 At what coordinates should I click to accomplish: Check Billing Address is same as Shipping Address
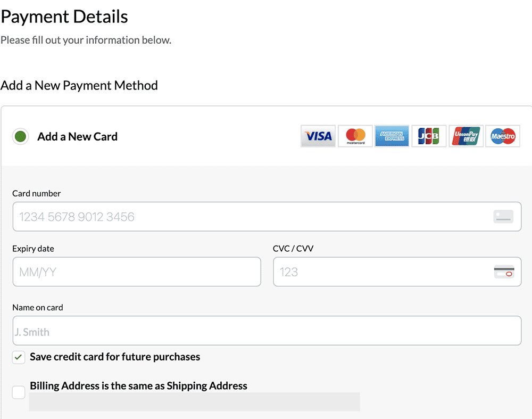tap(19, 392)
